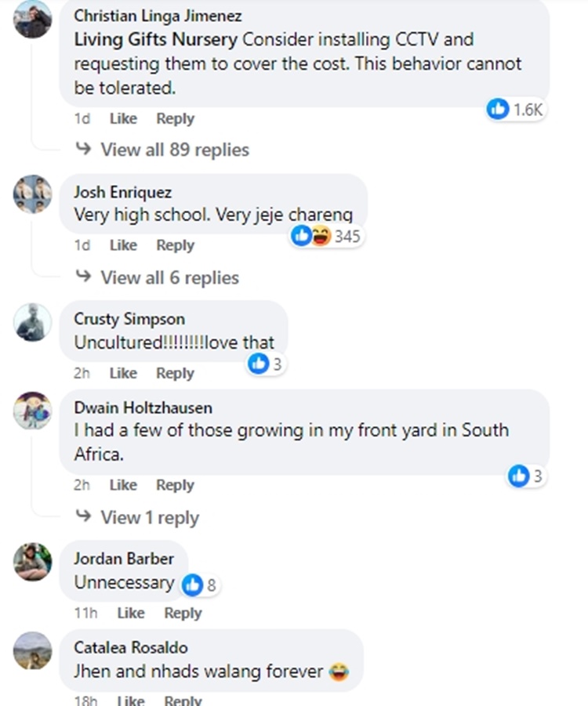Click Christian Linga Jimenez's profile picture

coord(33,19)
